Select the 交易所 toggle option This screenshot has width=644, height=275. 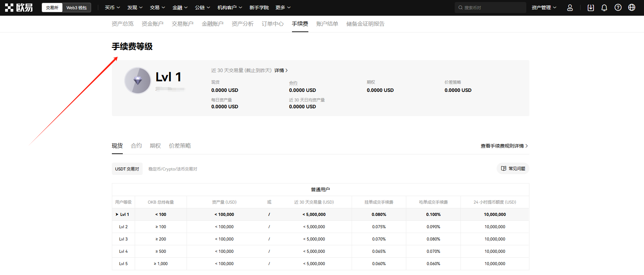click(x=52, y=8)
